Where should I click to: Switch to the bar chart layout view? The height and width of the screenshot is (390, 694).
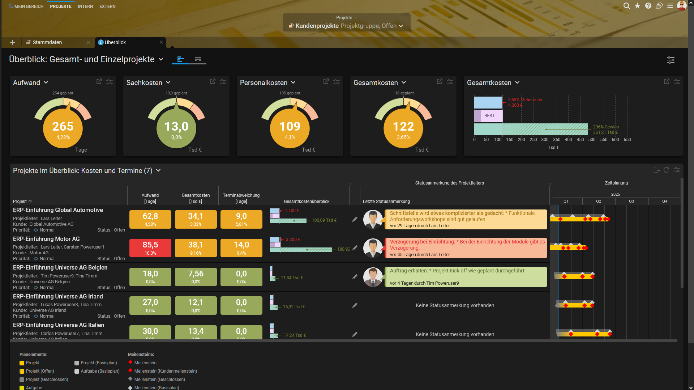[x=181, y=59]
